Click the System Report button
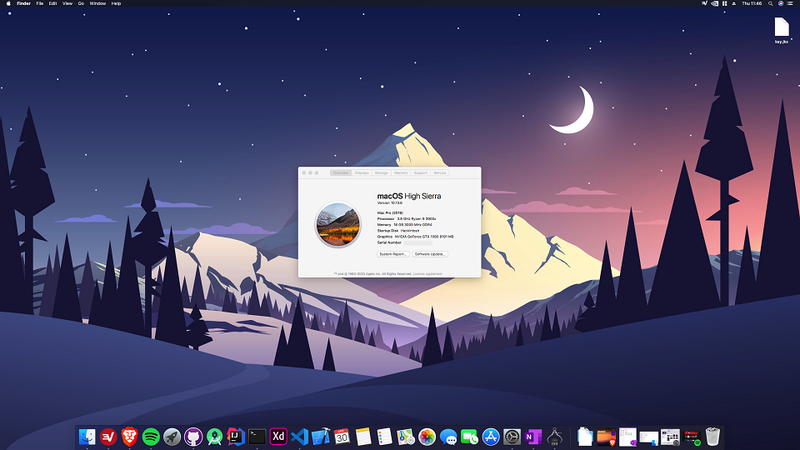The height and width of the screenshot is (450, 800). click(x=393, y=254)
